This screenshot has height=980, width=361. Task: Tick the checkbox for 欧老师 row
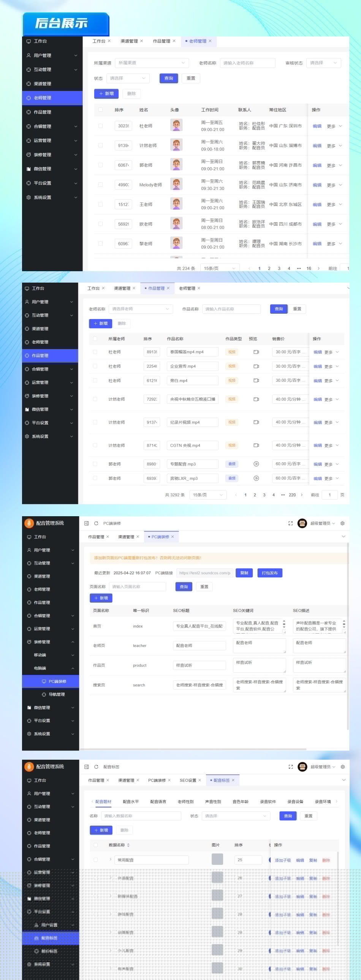(x=100, y=224)
